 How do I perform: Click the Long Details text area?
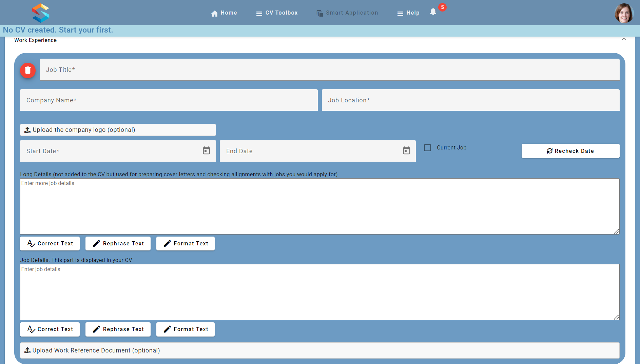coord(320,206)
